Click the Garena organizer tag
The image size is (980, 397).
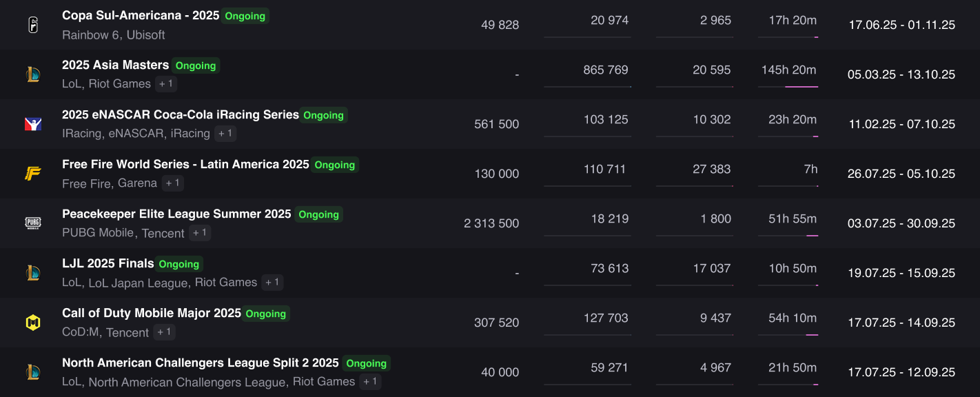point(137,183)
